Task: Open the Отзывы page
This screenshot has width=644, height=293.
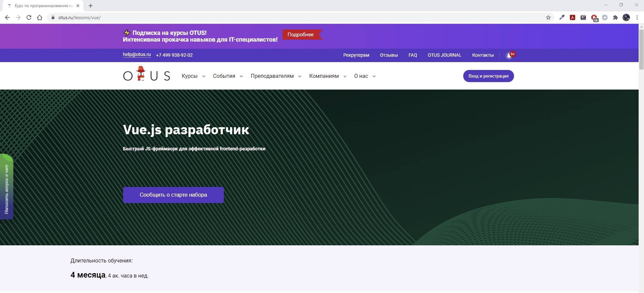Action: point(389,55)
